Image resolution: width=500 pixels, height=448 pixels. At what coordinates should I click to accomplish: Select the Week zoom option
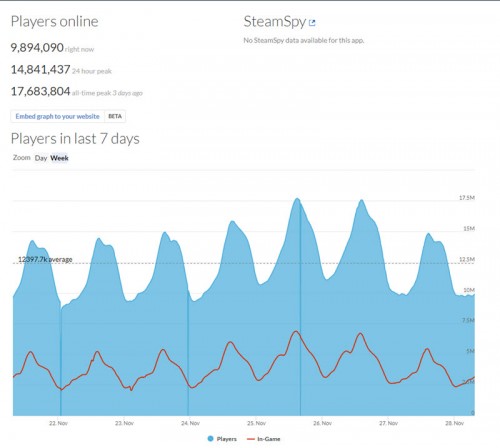tap(59, 158)
